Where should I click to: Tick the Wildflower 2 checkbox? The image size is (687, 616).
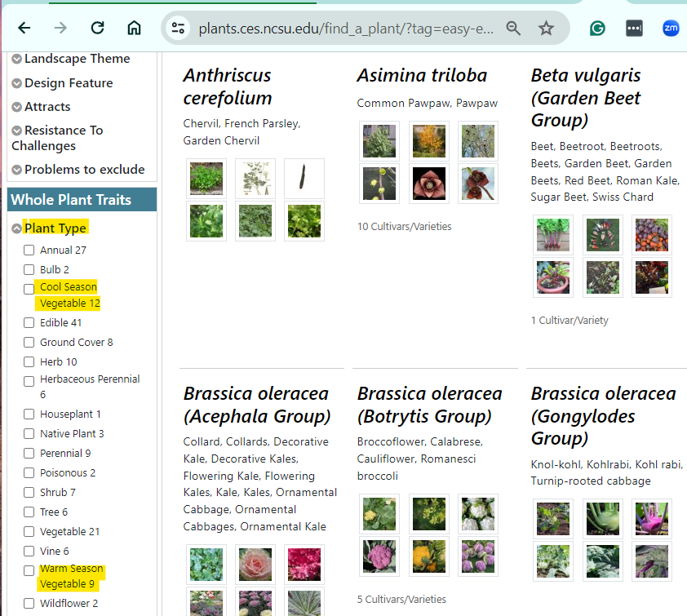29,603
